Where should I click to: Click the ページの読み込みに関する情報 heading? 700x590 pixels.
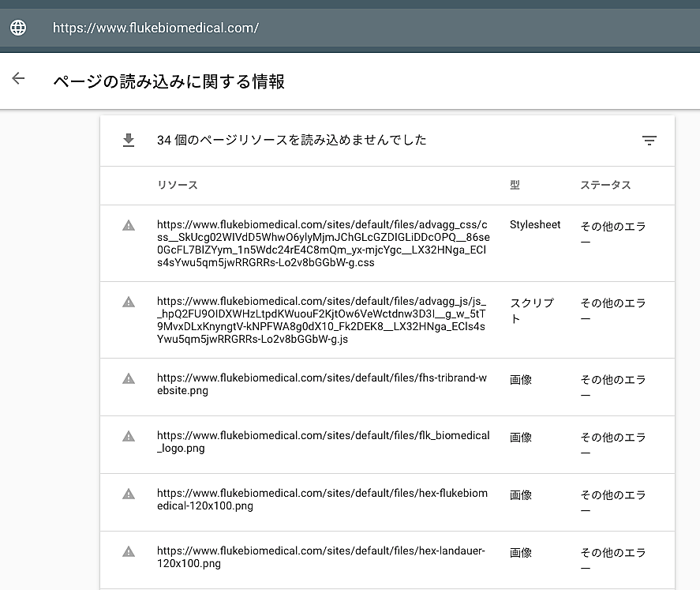pyautogui.click(x=169, y=81)
